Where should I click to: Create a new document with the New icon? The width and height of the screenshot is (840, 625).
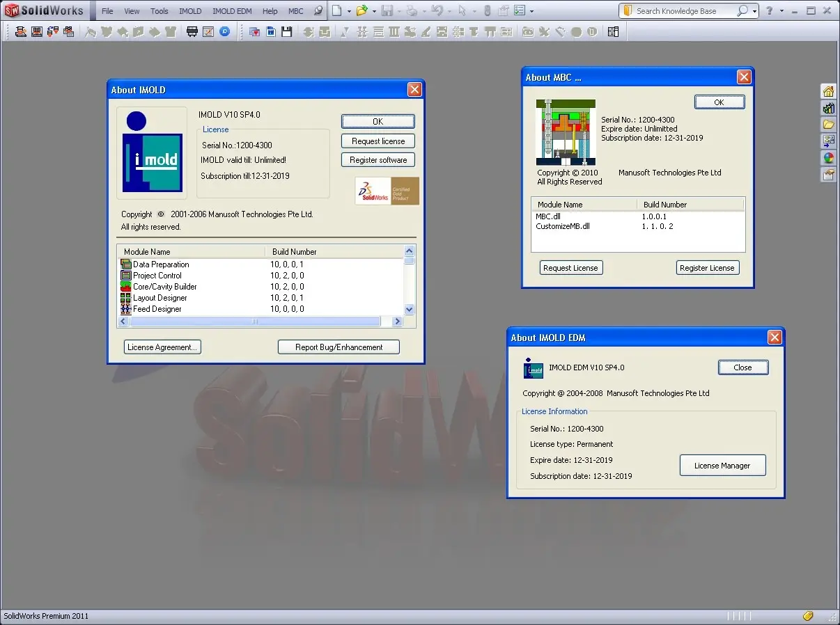(x=337, y=10)
